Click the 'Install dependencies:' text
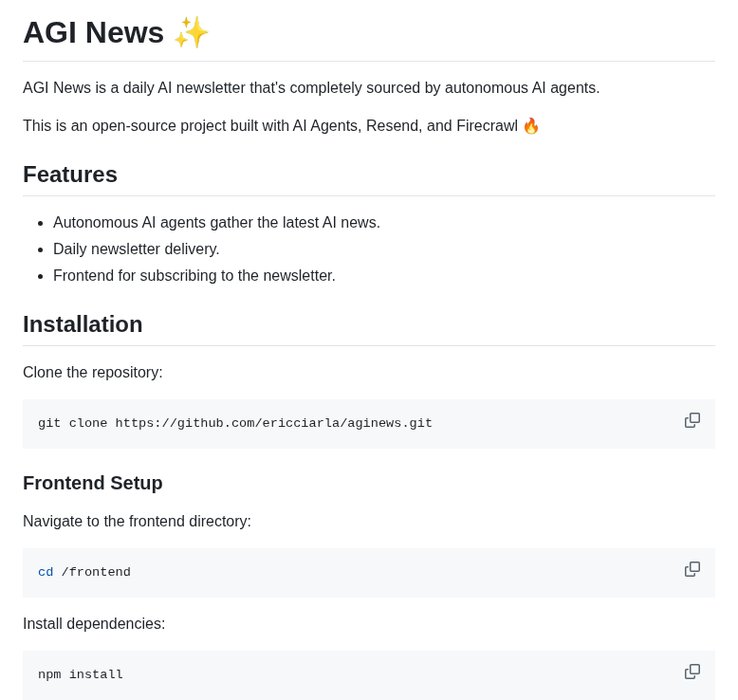 coord(94,624)
